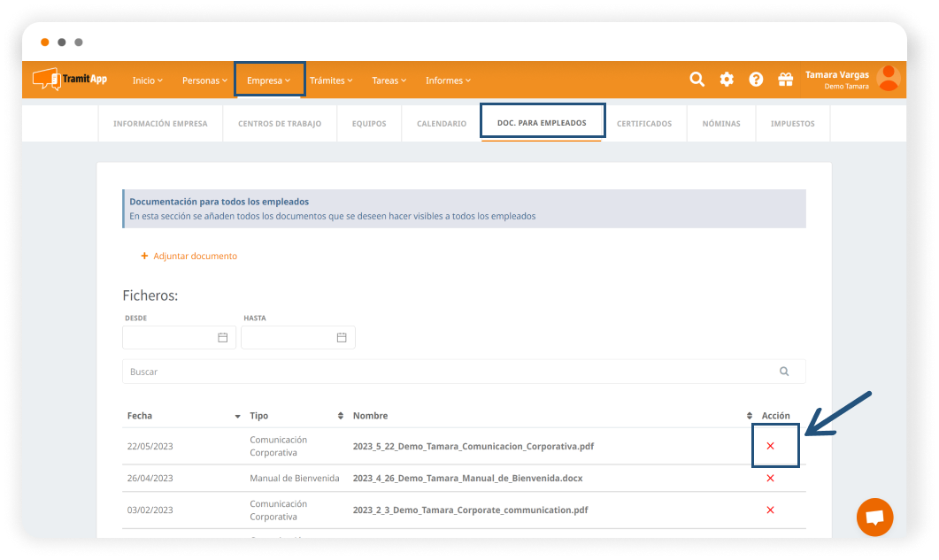
Task: Open the orange chat bubble widget
Action: 874,518
